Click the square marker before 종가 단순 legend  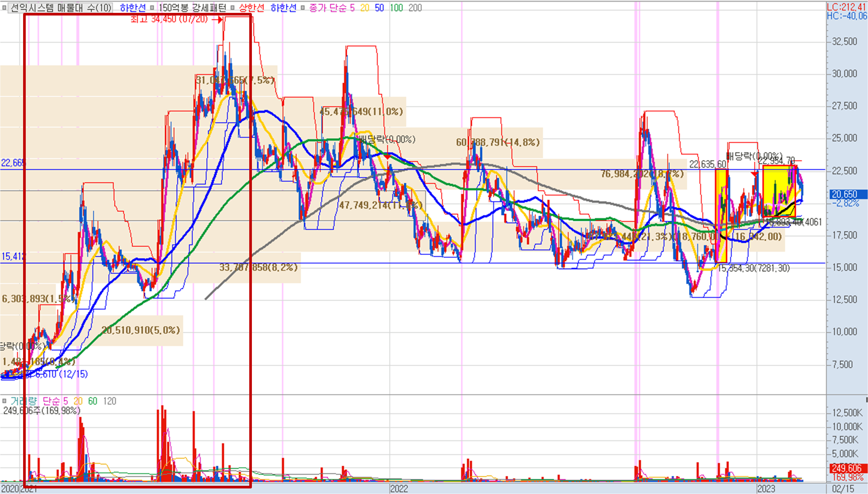[303, 8]
